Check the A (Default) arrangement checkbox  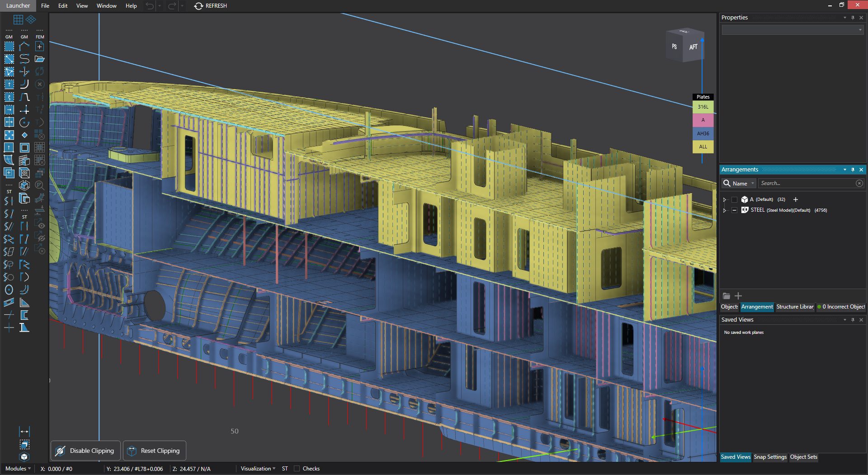tap(734, 199)
